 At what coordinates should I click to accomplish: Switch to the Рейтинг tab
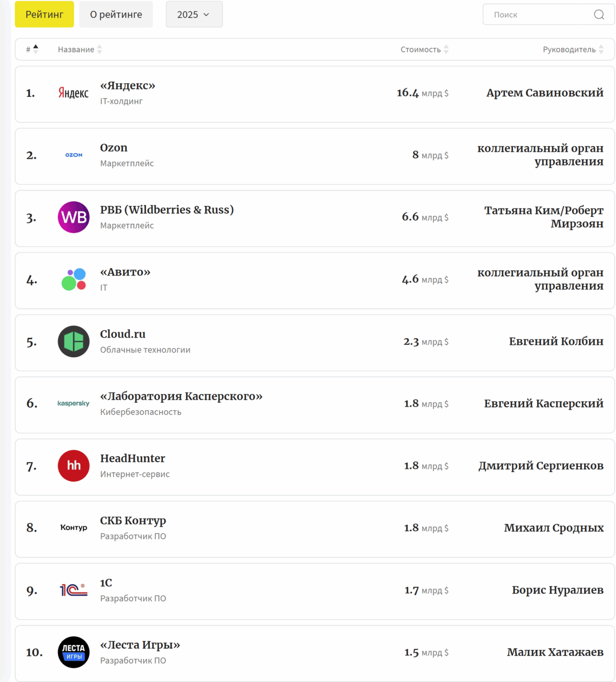coord(45,15)
